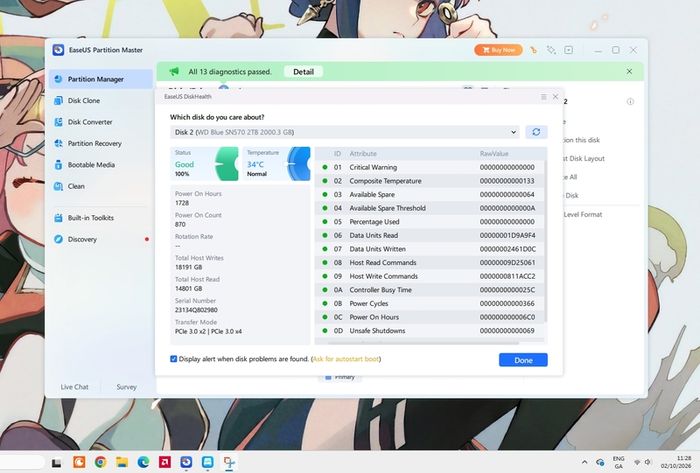Open Ask for autostart boot link
The image size is (700, 473).
(346, 359)
